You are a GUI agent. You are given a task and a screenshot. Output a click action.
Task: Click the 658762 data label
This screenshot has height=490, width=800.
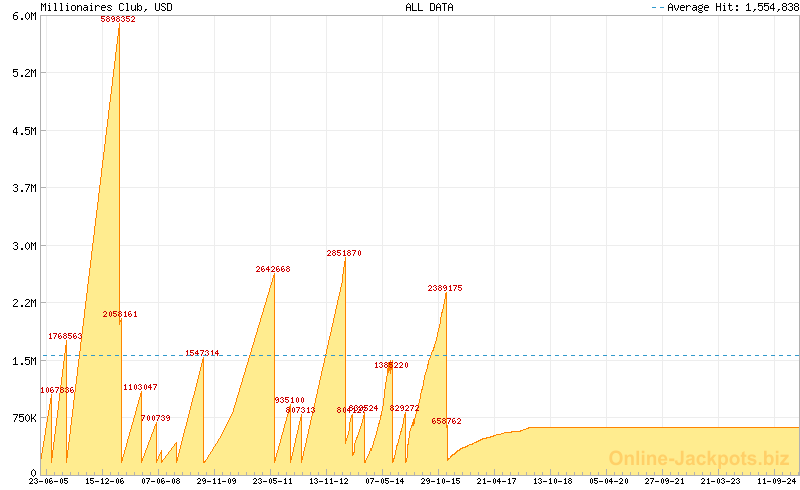coord(446,421)
